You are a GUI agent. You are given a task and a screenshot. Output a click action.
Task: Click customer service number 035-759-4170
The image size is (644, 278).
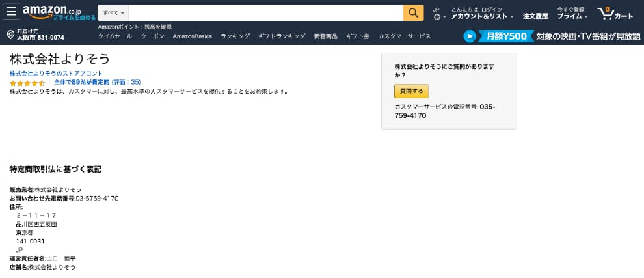tap(446, 111)
